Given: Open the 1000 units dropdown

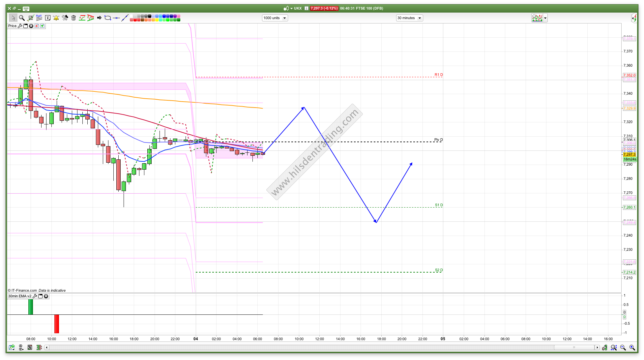Looking at the screenshot, I should click(x=275, y=18).
